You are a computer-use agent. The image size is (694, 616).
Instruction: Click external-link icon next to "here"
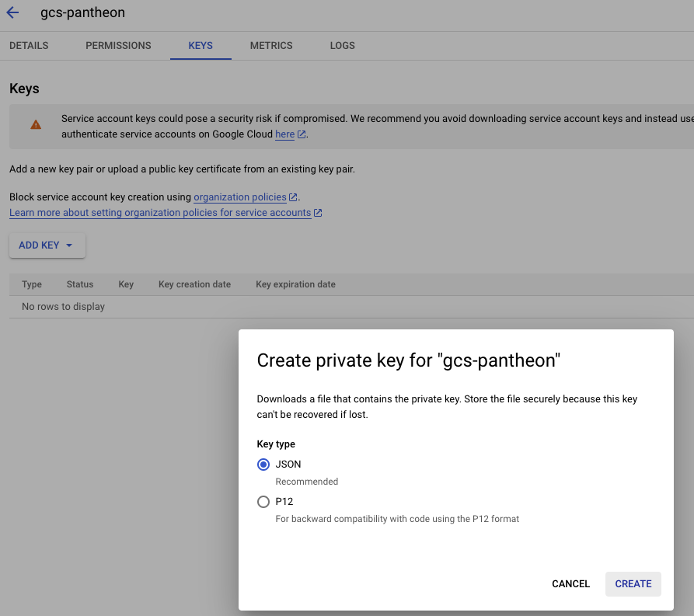click(x=302, y=134)
